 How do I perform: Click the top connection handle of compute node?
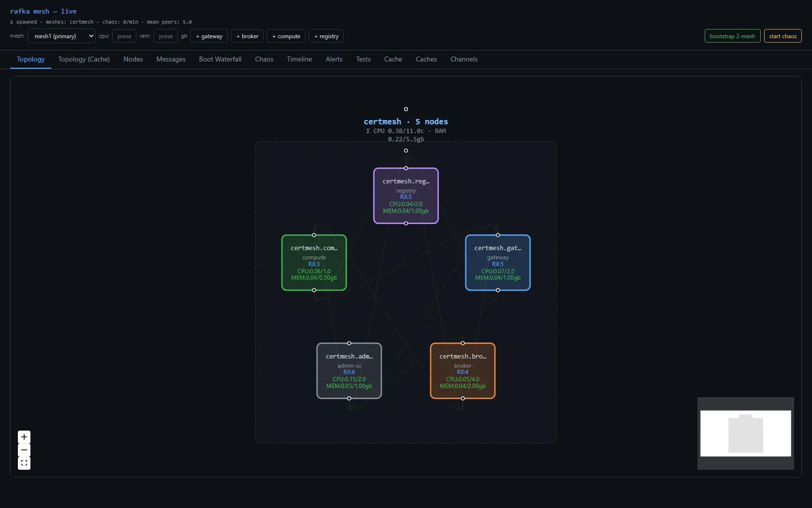pyautogui.click(x=314, y=235)
